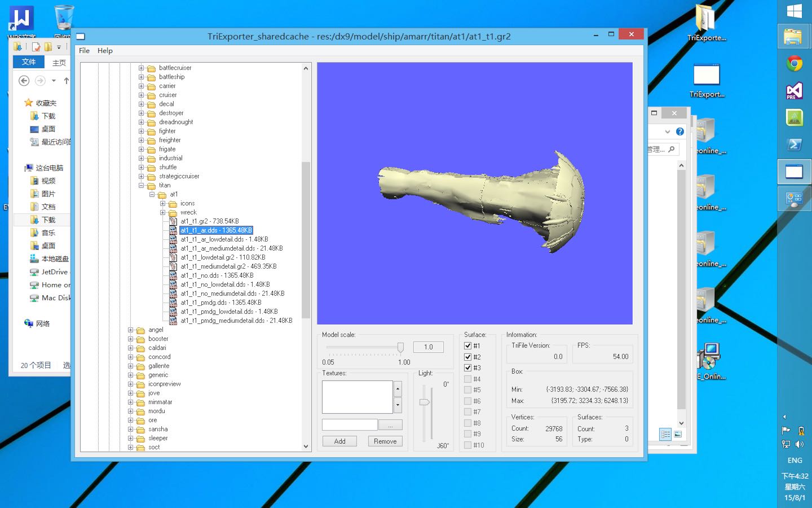Select 网络 in Explorer sidebar

(37, 323)
